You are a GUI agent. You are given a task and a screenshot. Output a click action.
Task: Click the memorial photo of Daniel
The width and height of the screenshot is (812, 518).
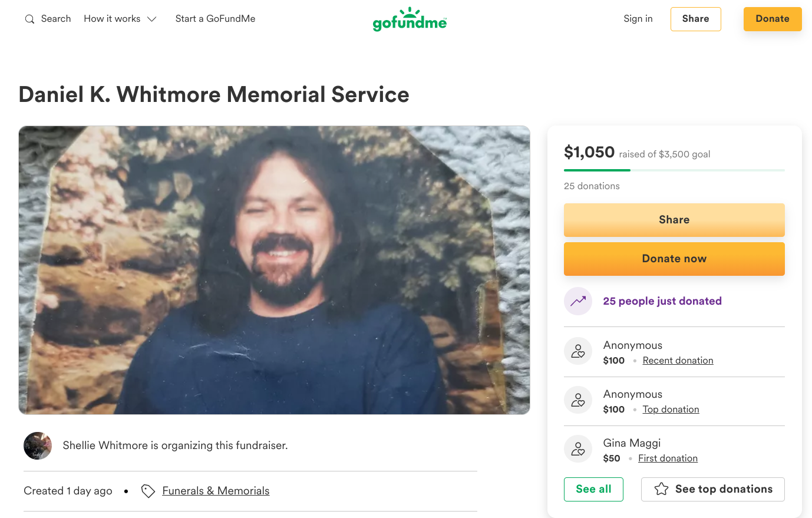coord(274,270)
